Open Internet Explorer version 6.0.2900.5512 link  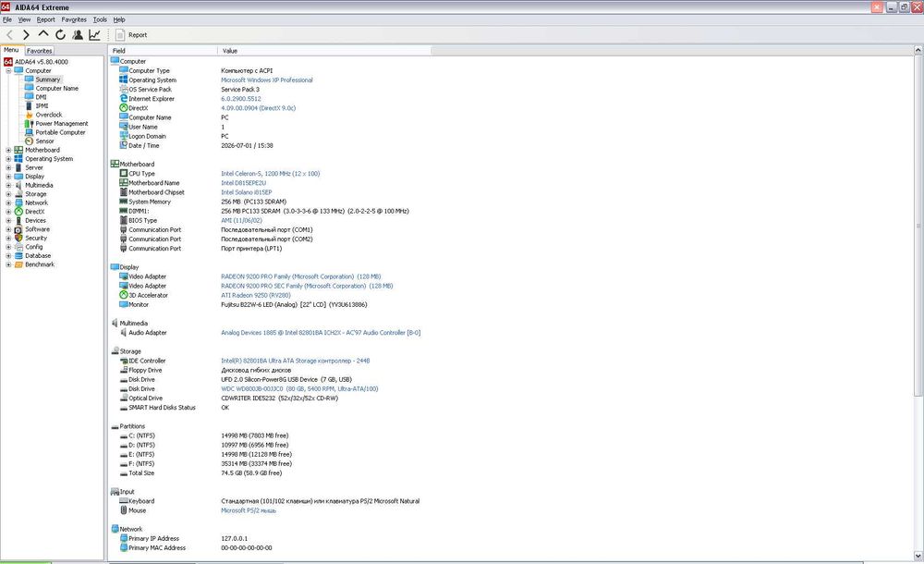point(241,99)
